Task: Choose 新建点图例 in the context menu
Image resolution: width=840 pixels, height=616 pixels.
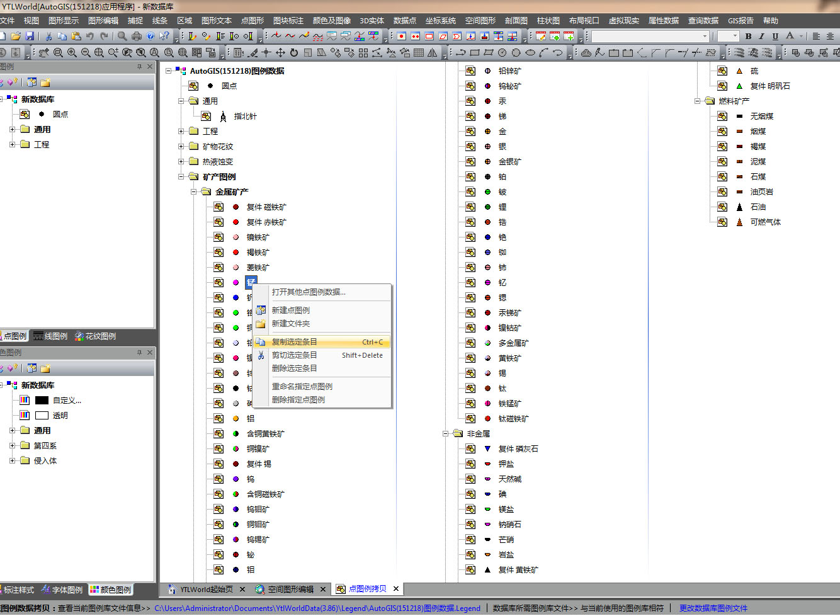Action: 322,310
